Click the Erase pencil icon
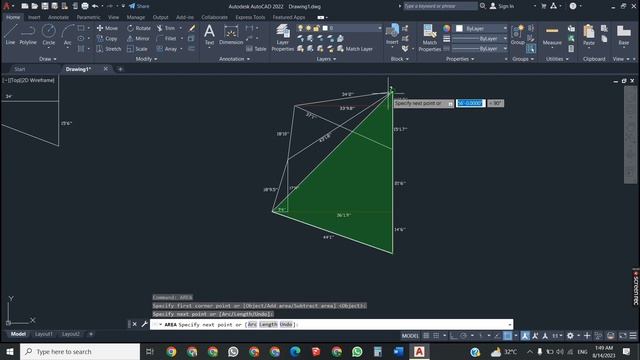640x360 pixels. click(x=191, y=28)
